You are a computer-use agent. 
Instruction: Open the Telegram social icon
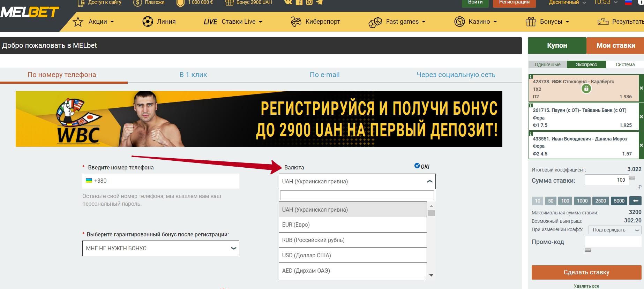[x=320, y=2]
